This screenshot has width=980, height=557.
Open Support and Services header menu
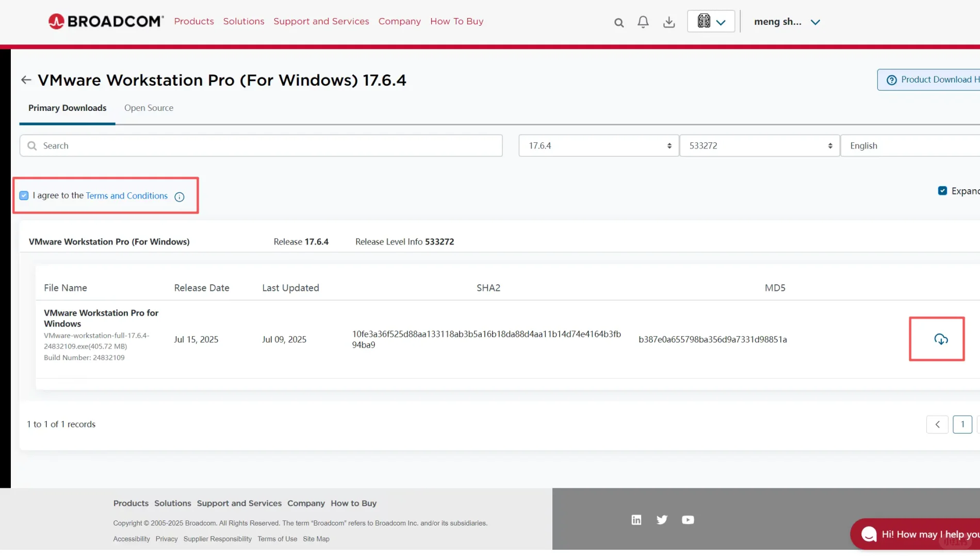[321, 21]
